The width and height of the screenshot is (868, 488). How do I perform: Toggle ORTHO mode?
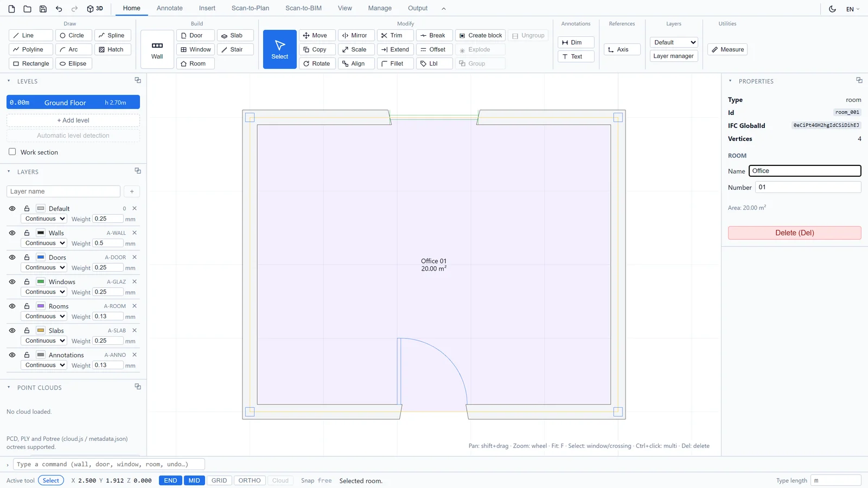click(x=250, y=480)
